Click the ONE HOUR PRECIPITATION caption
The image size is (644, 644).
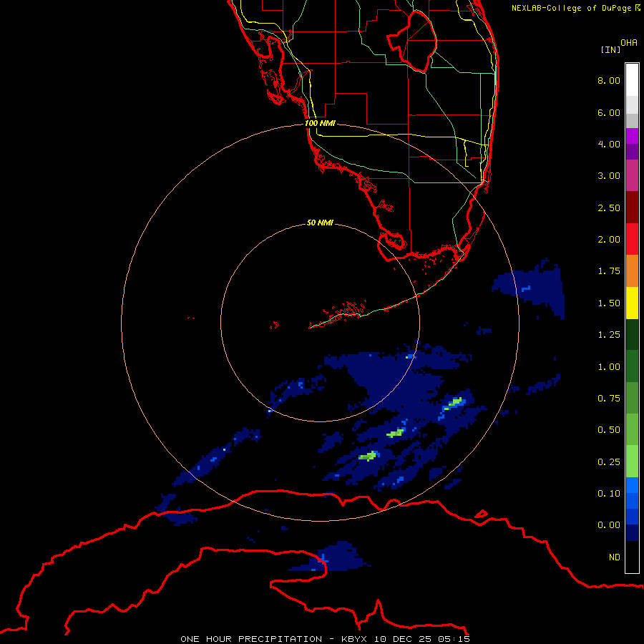pyautogui.click(x=251, y=639)
